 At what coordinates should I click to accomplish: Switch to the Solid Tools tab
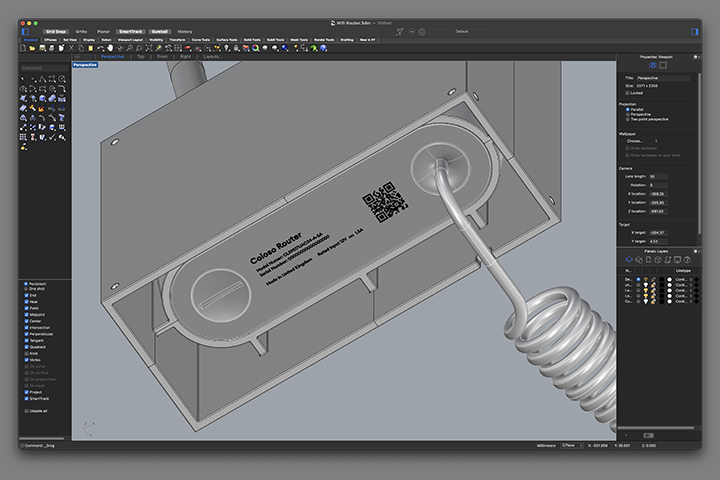click(x=252, y=40)
